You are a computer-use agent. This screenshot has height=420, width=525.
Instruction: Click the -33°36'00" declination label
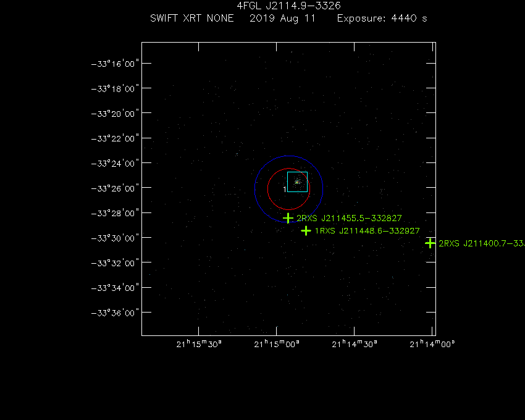click(x=115, y=313)
